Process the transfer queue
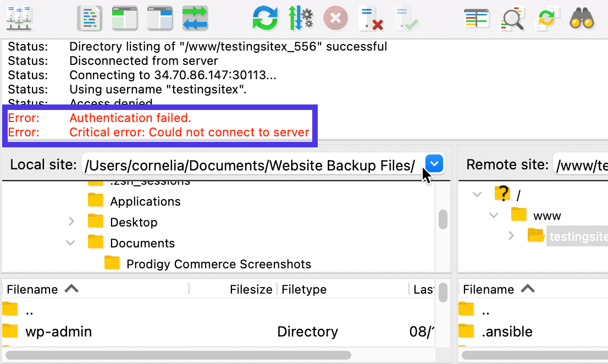The image size is (608, 364). [301, 18]
